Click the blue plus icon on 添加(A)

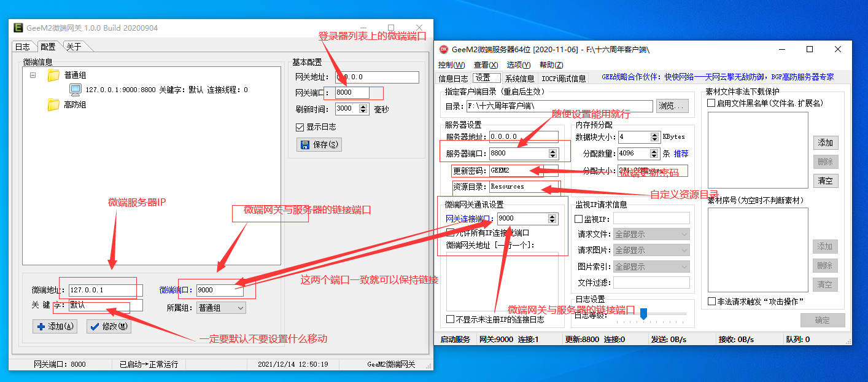pyautogui.click(x=41, y=327)
